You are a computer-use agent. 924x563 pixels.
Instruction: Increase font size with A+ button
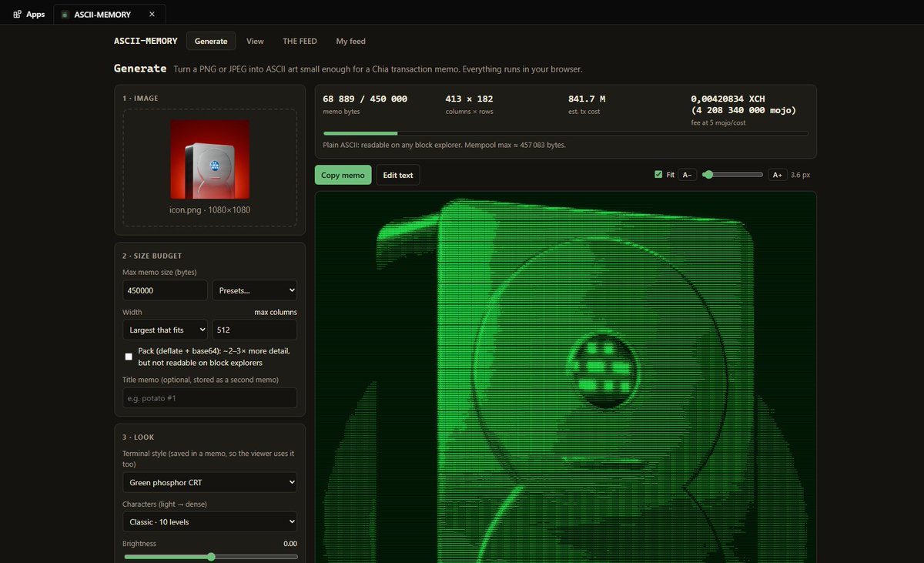point(778,175)
